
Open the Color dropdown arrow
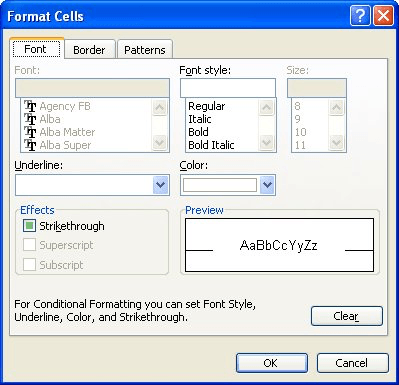(x=267, y=184)
